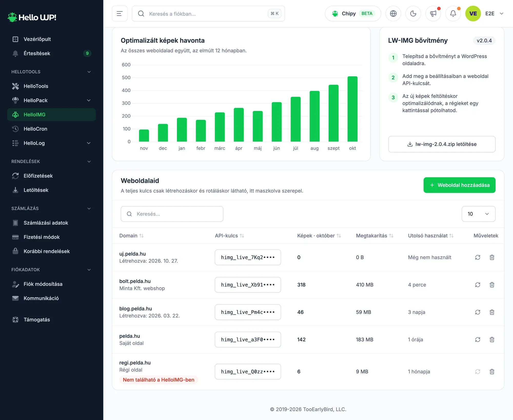
Task: Delete the regi.pelda.hu website
Action: [x=492, y=372]
